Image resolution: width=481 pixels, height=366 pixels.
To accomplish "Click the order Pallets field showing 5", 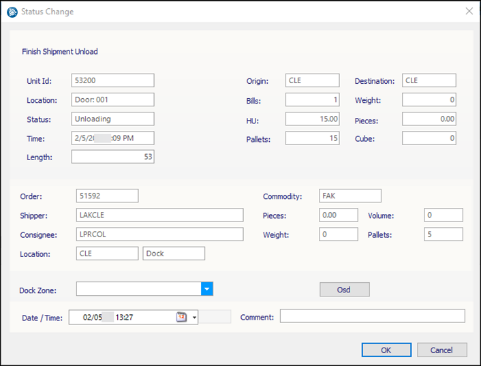I will click(x=443, y=234).
